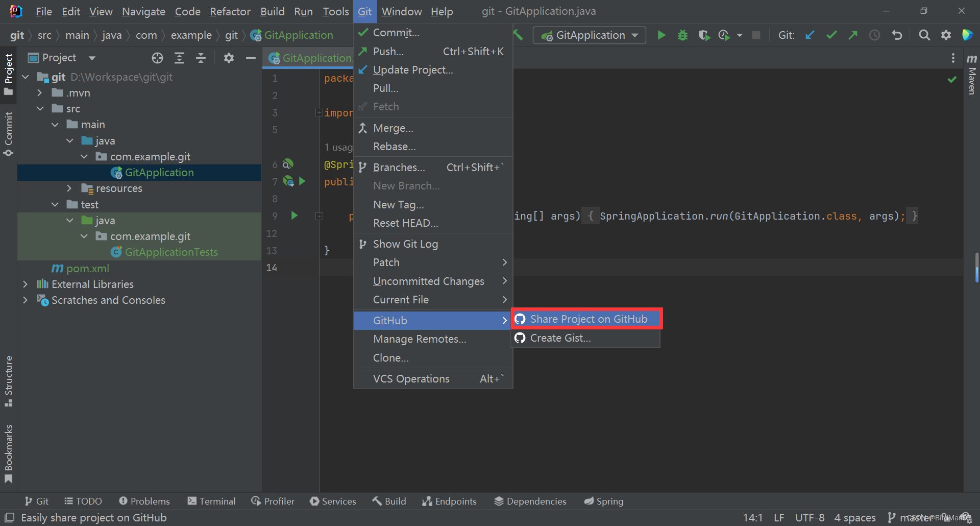
Task: Toggle the TODO tool window
Action: (x=83, y=501)
